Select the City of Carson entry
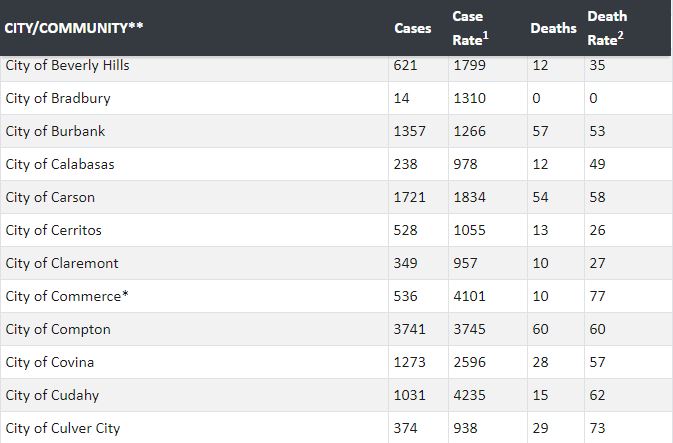This screenshot has width=673, height=443. [50, 197]
